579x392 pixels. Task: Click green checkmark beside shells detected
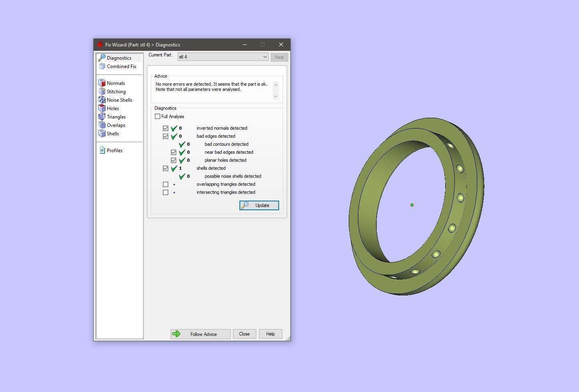point(174,168)
